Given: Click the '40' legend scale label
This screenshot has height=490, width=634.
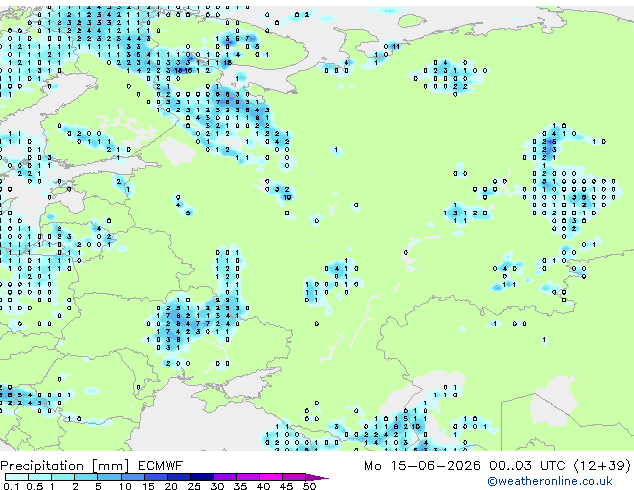Looking at the screenshot, I should [264, 486].
